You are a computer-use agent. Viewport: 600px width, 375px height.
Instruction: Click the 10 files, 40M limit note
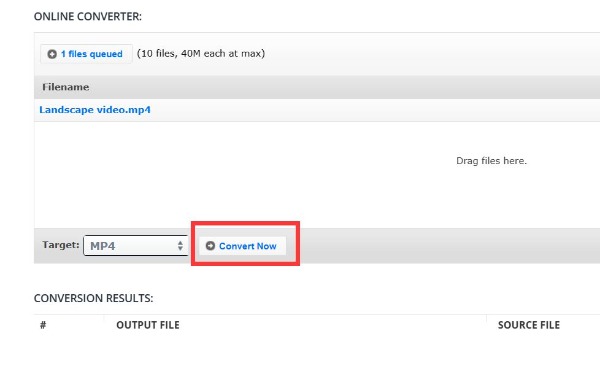pyautogui.click(x=201, y=53)
